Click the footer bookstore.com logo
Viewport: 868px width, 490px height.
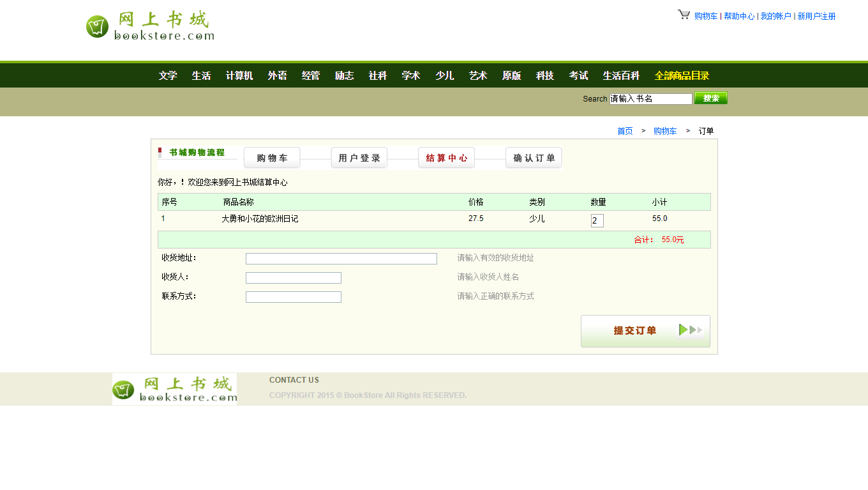tap(174, 388)
